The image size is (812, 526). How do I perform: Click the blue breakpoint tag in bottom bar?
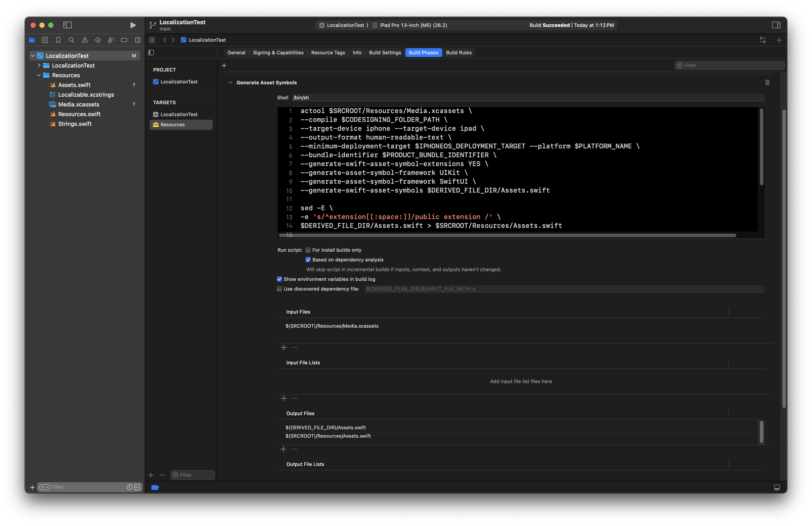[x=155, y=487]
